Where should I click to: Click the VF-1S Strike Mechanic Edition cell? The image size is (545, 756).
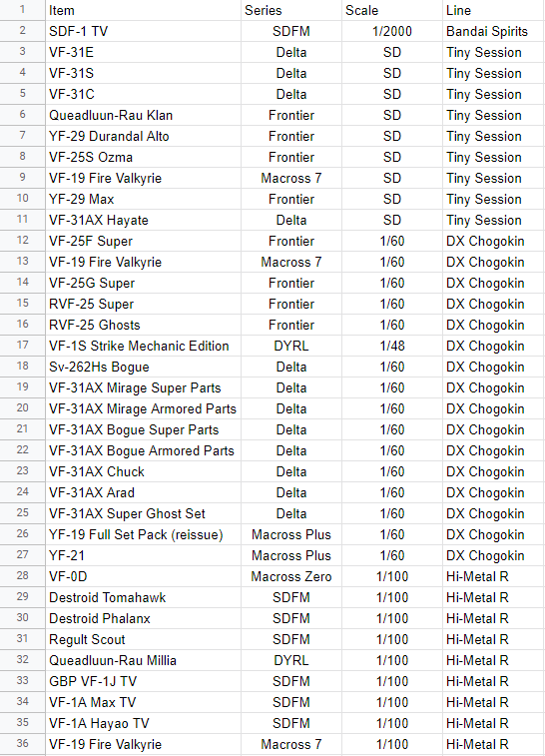(143, 346)
